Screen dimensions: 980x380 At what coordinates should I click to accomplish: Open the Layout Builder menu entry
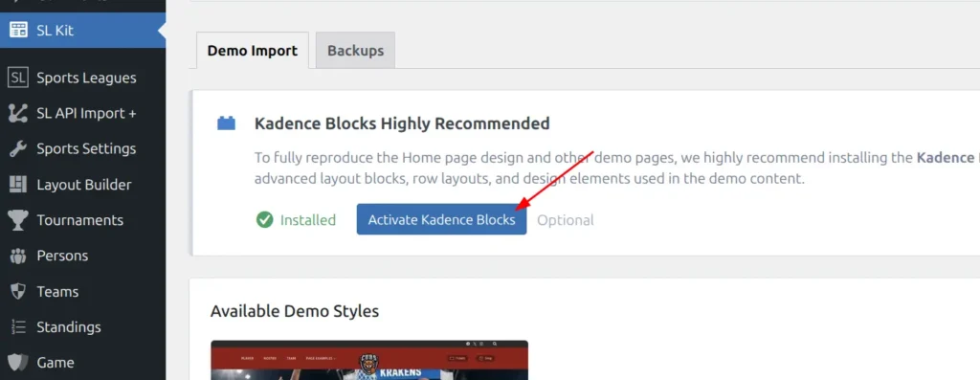coord(83,185)
